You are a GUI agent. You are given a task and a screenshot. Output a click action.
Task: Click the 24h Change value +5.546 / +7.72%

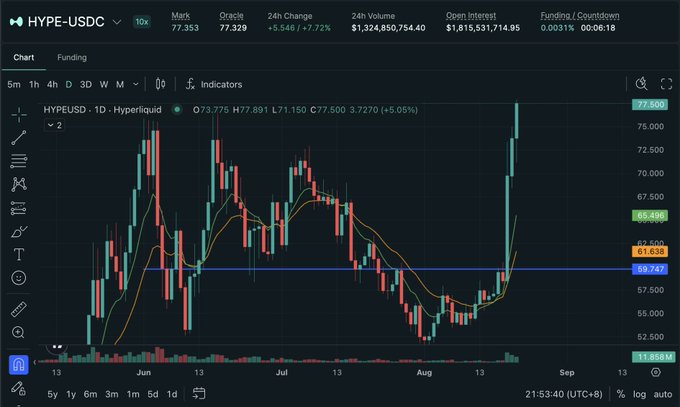point(299,28)
